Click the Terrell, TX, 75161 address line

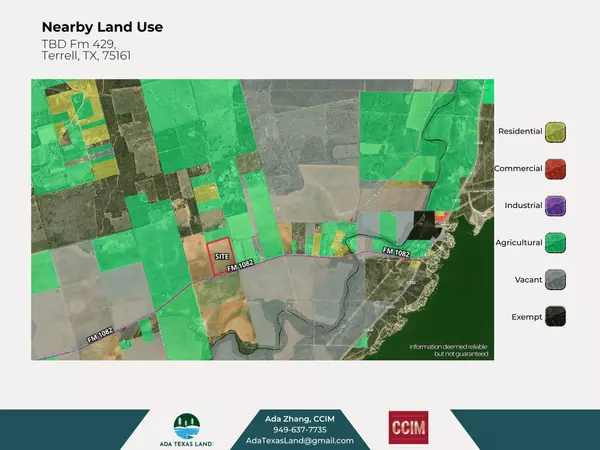(x=86, y=56)
